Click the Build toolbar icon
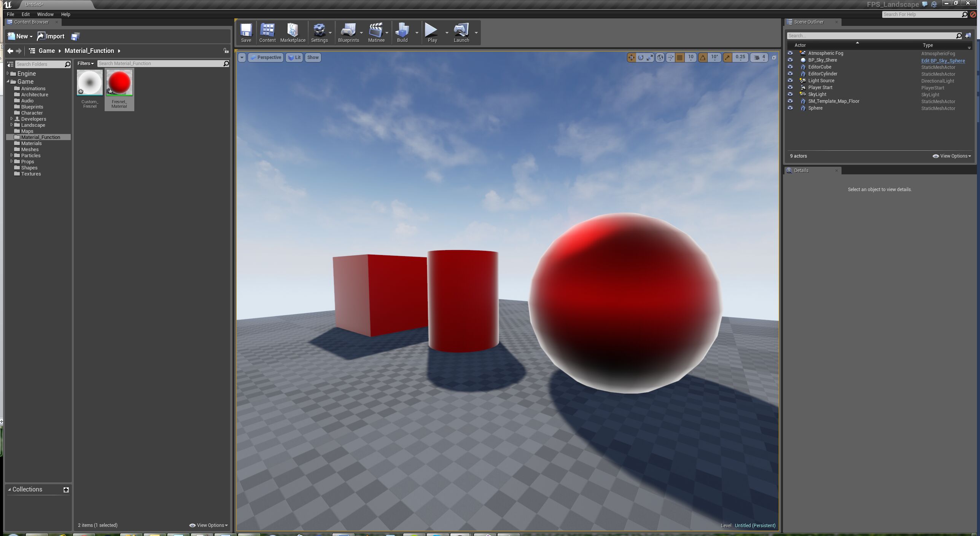This screenshot has height=536, width=980. point(402,32)
